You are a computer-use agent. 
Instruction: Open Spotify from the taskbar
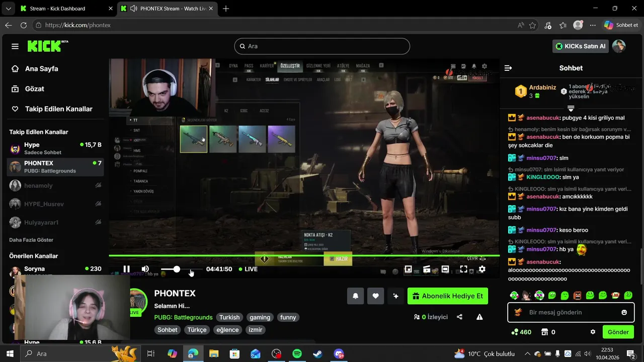[297, 353]
